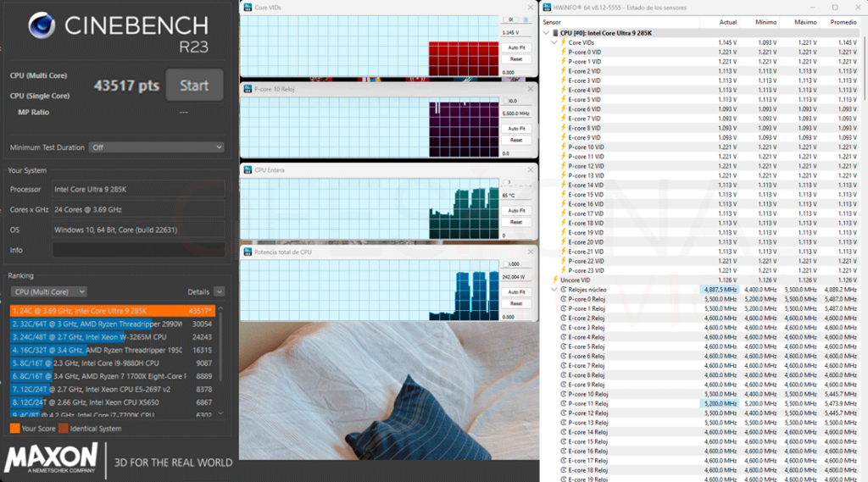Close the CPU Entera graph window
The image size is (868, 482).
(x=531, y=170)
